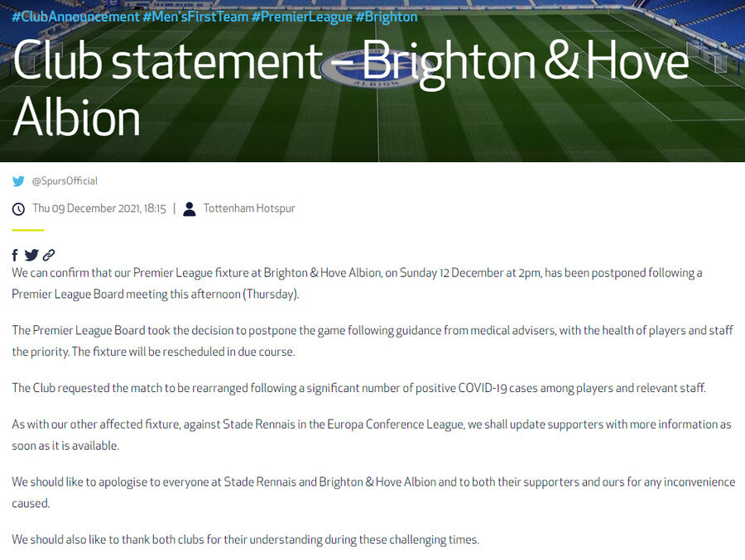Click the Club statement headline title

(351, 89)
